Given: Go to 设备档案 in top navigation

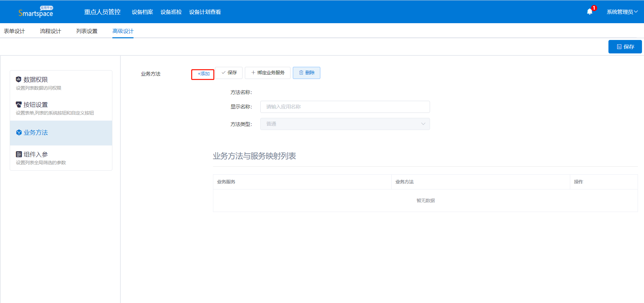Looking at the screenshot, I should [143, 12].
